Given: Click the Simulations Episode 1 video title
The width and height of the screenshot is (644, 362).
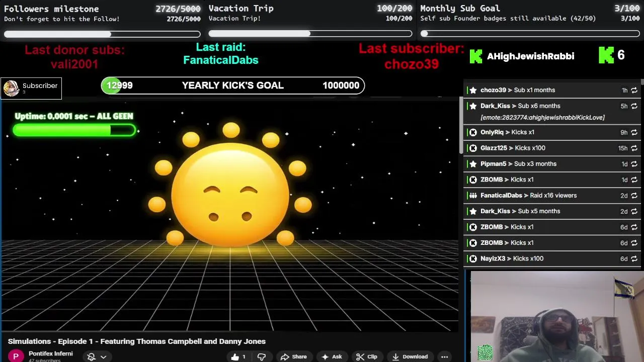Looking at the screenshot, I should pyautogui.click(x=137, y=341).
